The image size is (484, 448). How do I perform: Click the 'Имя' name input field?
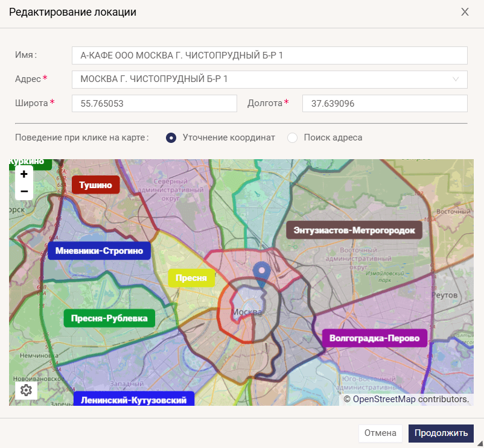[x=269, y=55]
